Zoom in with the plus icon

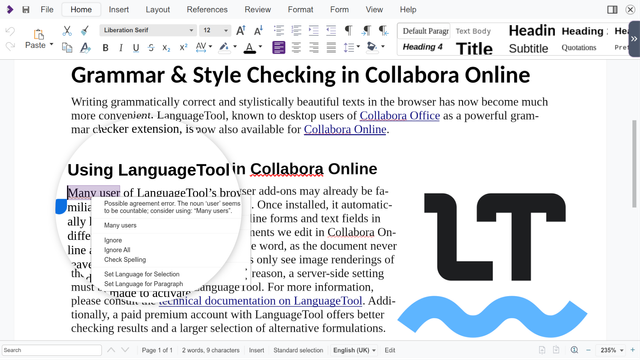point(632,350)
